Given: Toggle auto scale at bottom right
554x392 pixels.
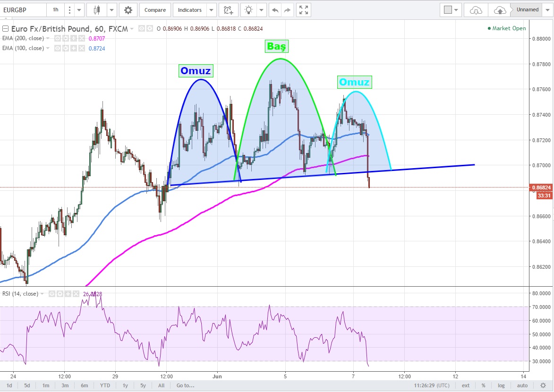Looking at the screenshot, I should (x=522, y=385).
